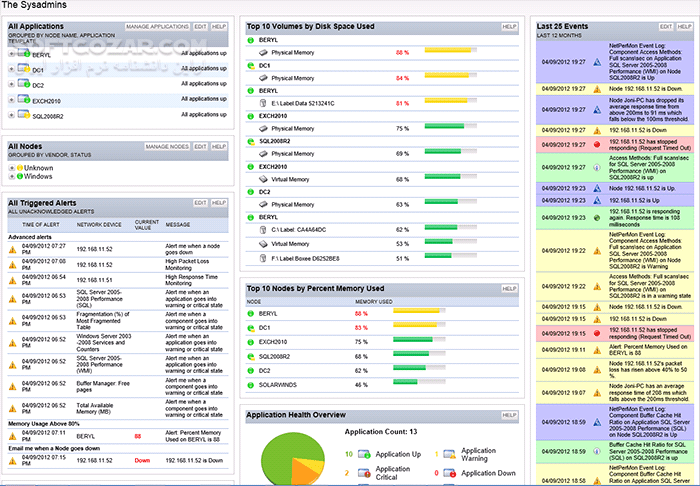Click BERYL memory used 88% bar
This screenshot has width=700, height=486.
pyautogui.click(x=418, y=313)
